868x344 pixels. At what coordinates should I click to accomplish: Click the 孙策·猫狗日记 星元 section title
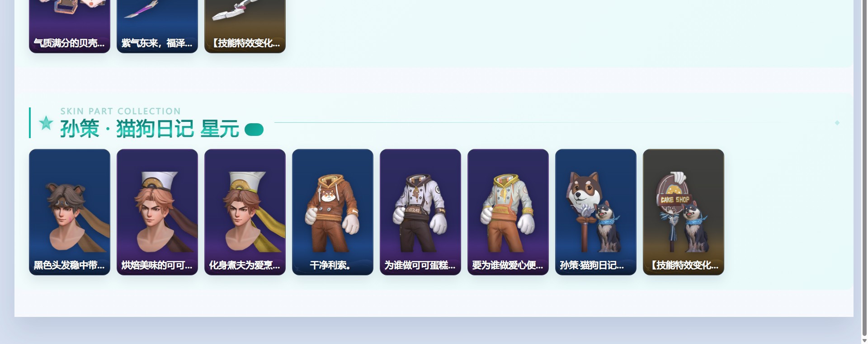pyautogui.click(x=150, y=129)
